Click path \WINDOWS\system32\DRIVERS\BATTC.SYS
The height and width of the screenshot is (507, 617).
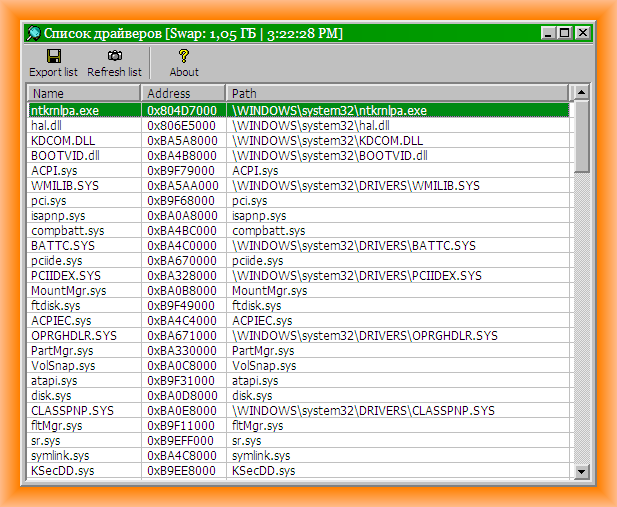[x=354, y=245]
